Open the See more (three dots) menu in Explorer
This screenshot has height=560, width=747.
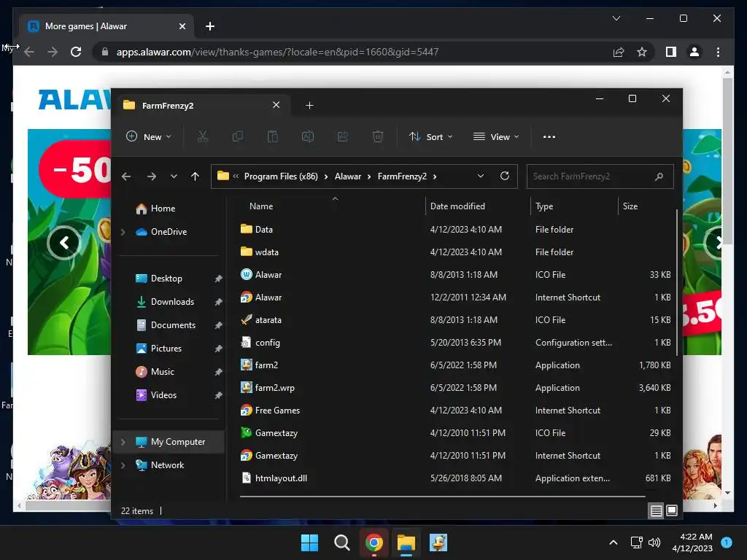(x=549, y=136)
